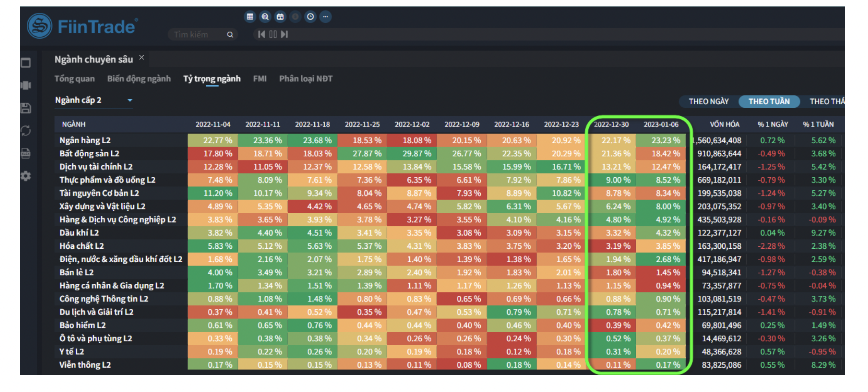Click the calendar icon in top toolbar
The width and height of the screenshot is (868, 392).
[280, 17]
